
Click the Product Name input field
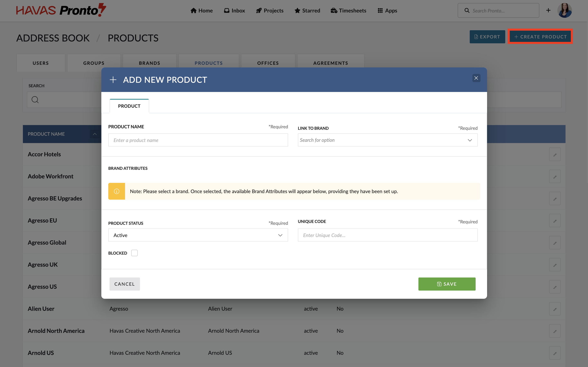(x=198, y=140)
